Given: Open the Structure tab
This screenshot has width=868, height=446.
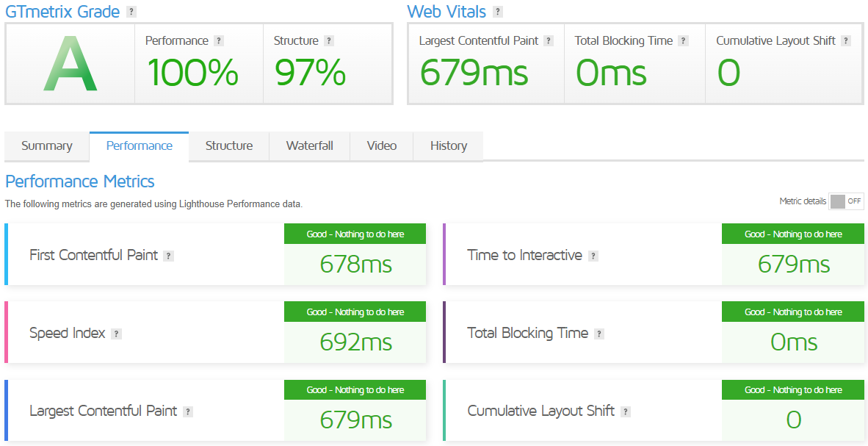Looking at the screenshot, I should coord(228,146).
